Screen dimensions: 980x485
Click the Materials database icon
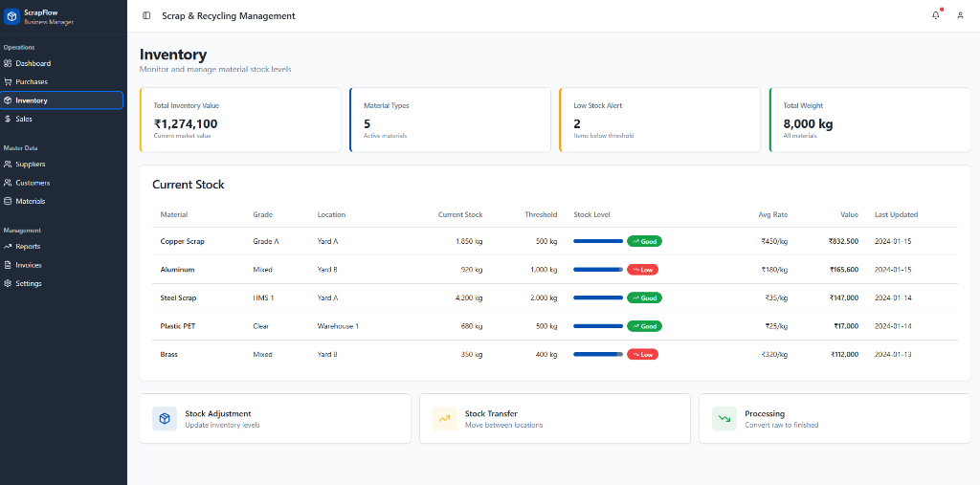click(x=8, y=201)
